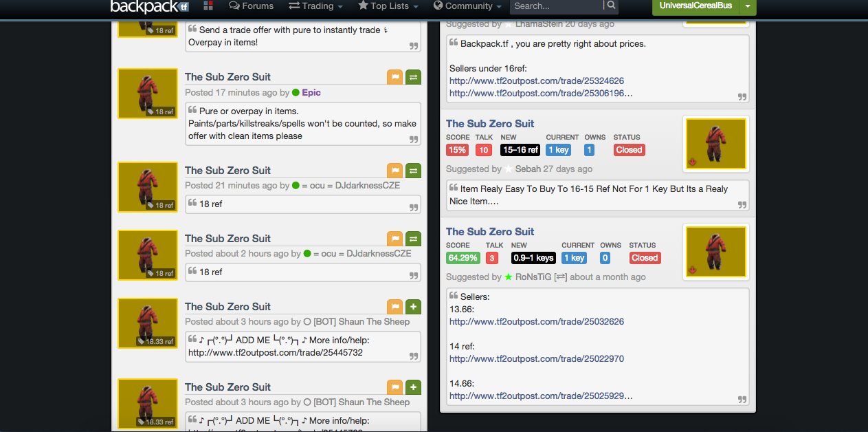Image resolution: width=868 pixels, height=432 pixels.
Task: Select item thumbnail in Sebah's suggestion
Action: tap(716, 144)
